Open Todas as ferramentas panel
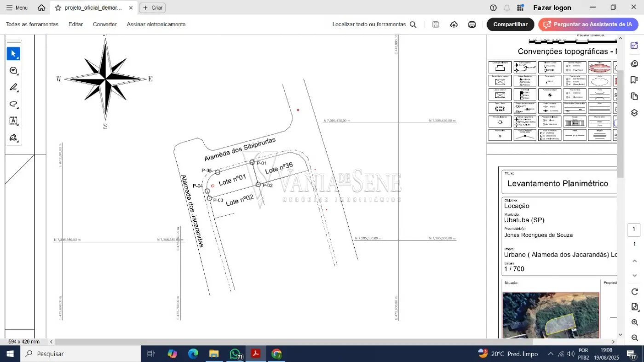The image size is (644, 362). point(32,24)
